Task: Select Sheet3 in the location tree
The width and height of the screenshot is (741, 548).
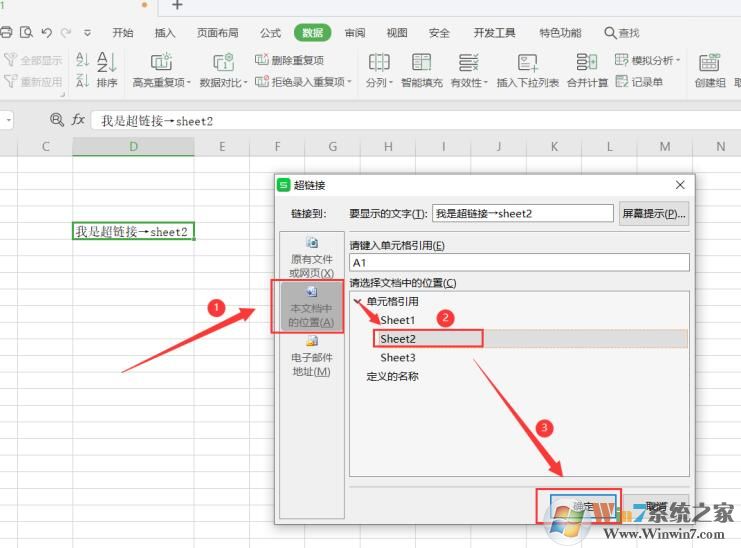Action: pyautogui.click(x=397, y=358)
